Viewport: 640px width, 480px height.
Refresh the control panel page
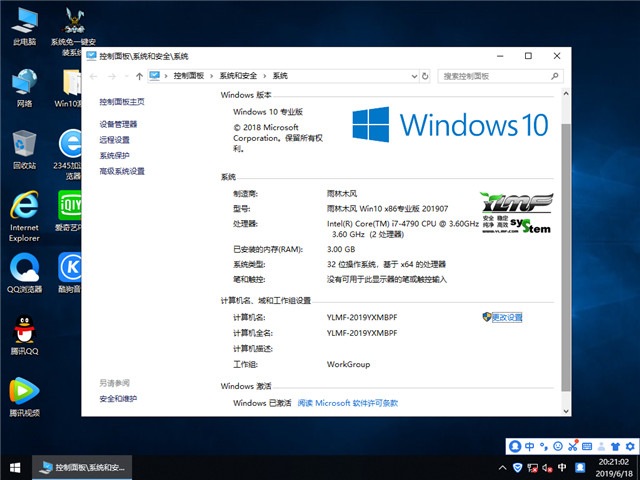pos(425,76)
